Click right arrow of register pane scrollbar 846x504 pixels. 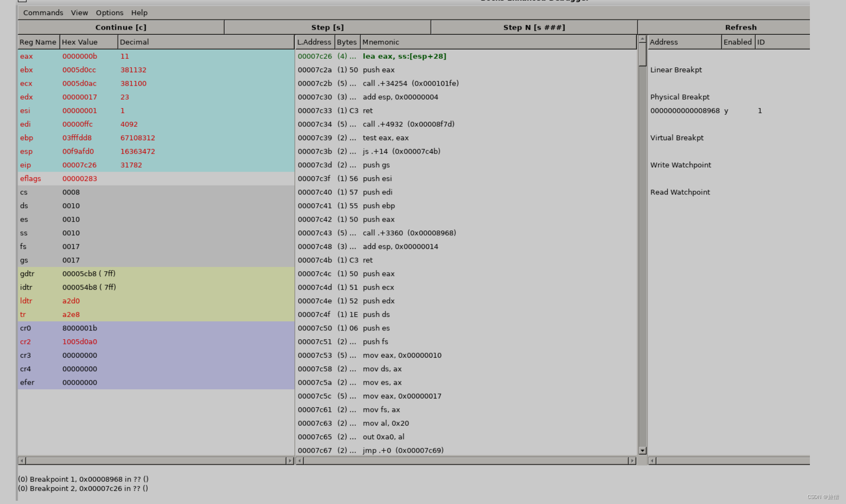[290, 460]
